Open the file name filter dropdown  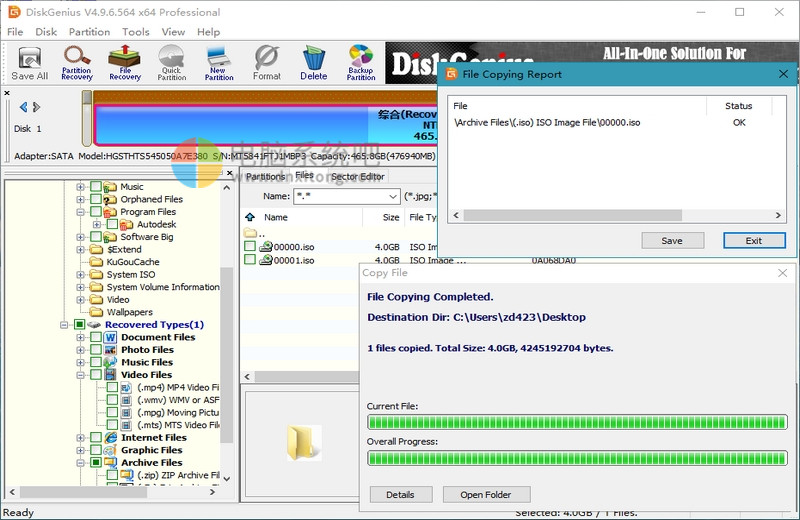point(393,197)
